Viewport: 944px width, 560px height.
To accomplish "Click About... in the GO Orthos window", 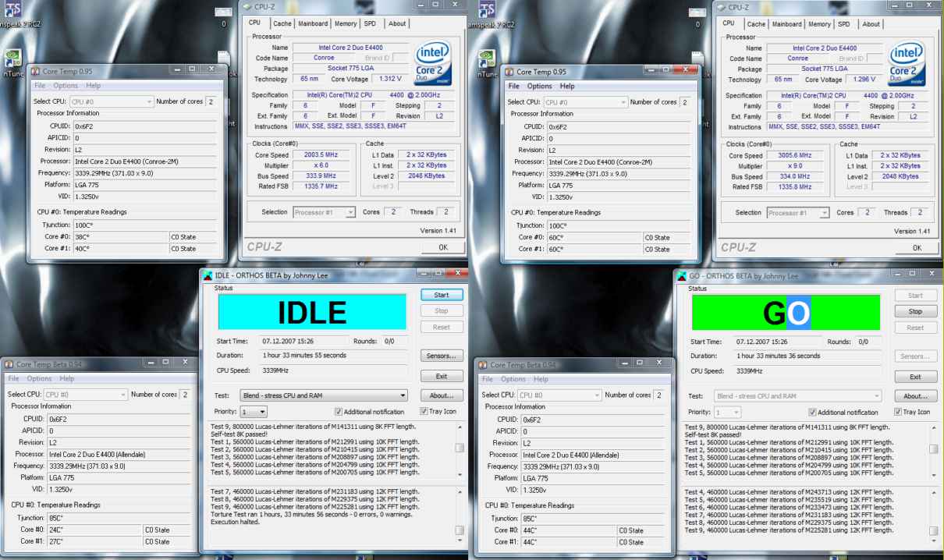I will [916, 396].
